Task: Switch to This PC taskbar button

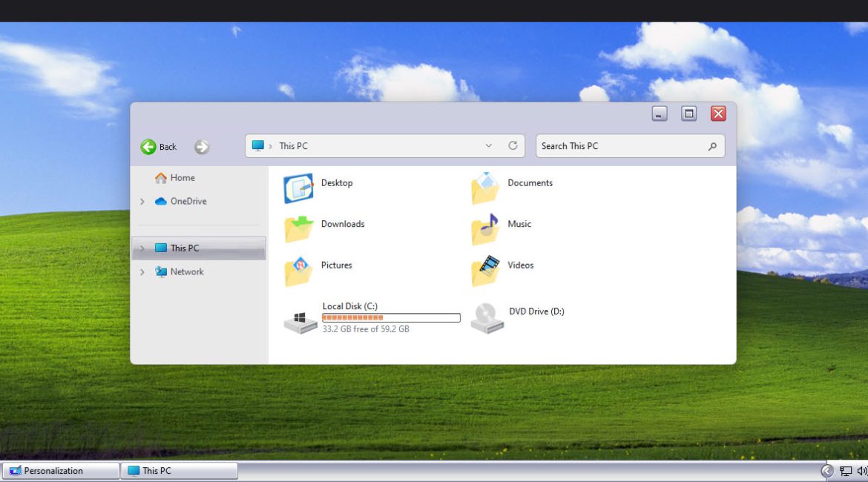Action: pyautogui.click(x=180, y=471)
